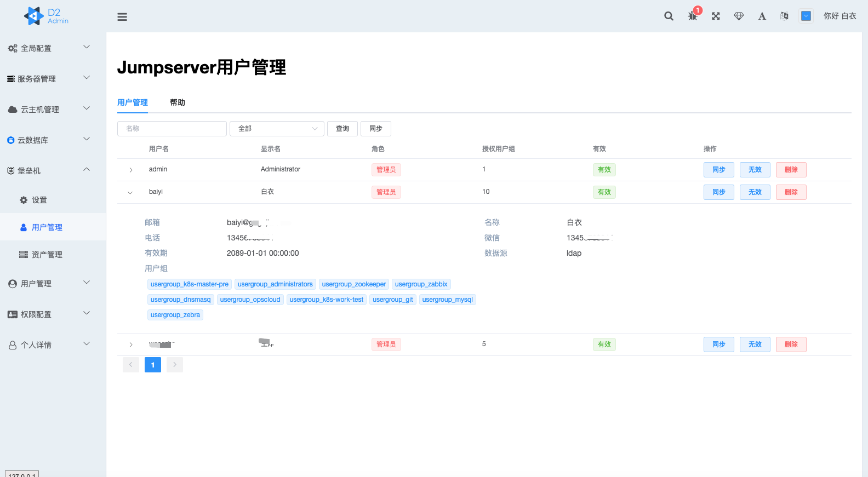
Task: Click the usergroup_zabbix tag
Action: coord(421,284)
